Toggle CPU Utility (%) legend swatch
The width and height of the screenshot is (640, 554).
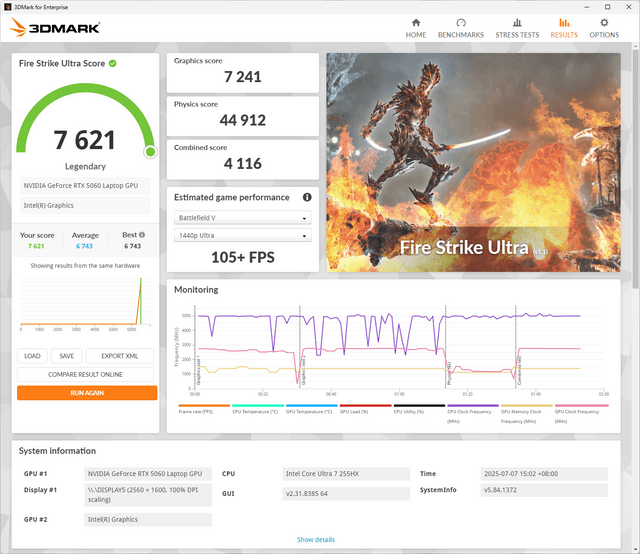pos(419,405)
